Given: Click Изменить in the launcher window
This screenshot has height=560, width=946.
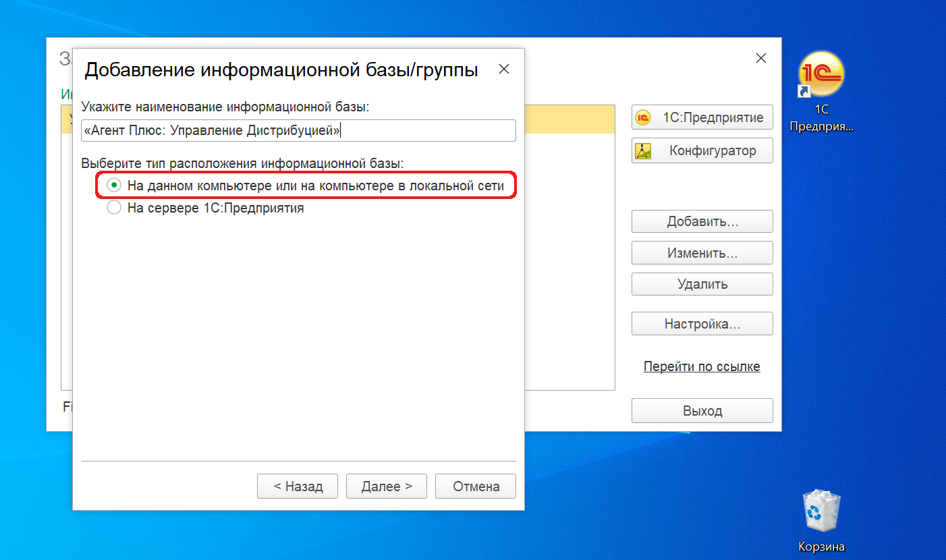Looking at the screenshot, I should pos(702,253).
